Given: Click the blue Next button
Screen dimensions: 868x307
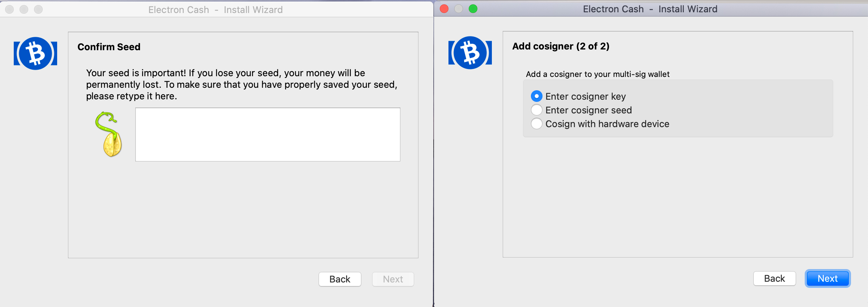Looking at the screenshot, I should [827, 278].
